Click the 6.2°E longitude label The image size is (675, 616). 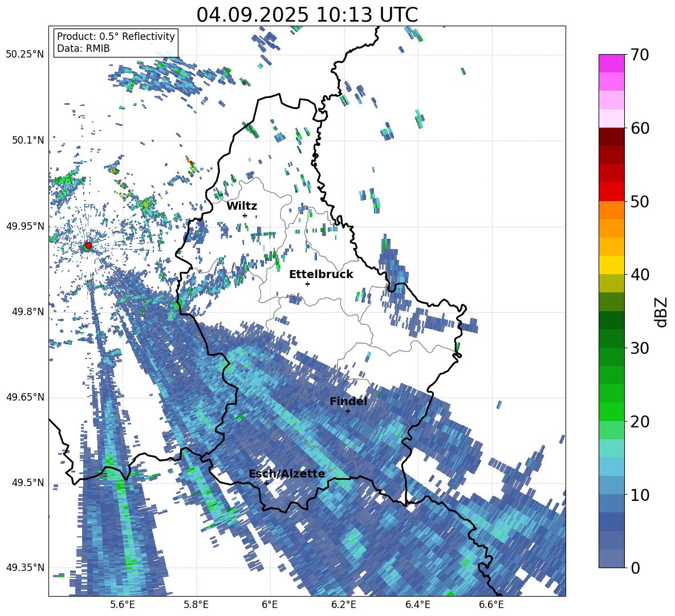click(x=344, y=605)
